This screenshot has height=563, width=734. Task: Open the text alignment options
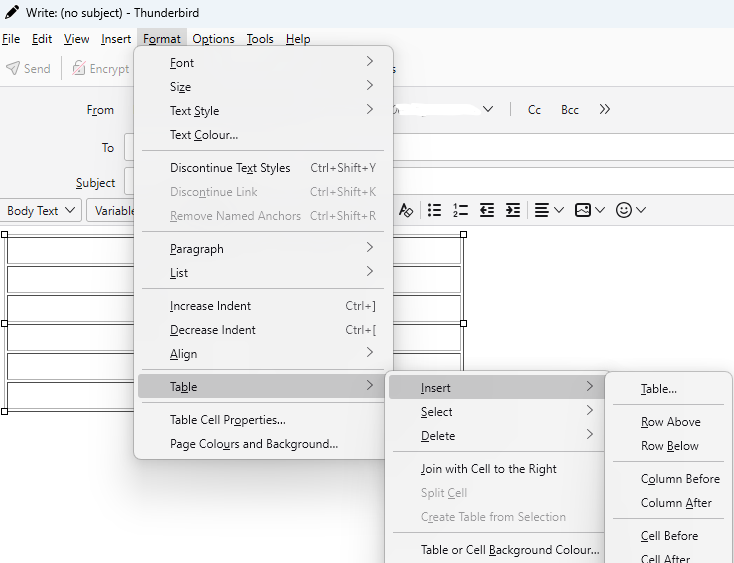[x=549, y=210]
